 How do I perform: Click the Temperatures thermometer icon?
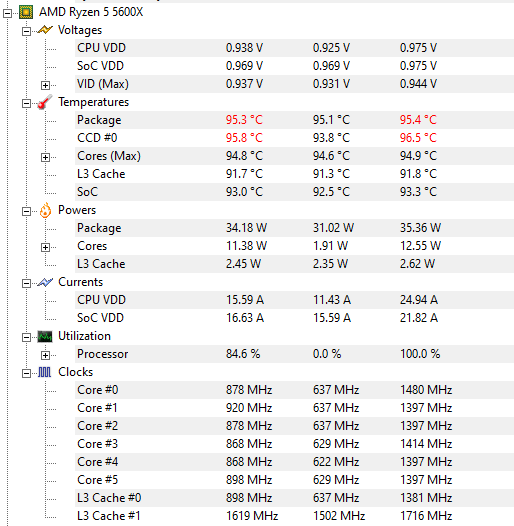[45, 102]
